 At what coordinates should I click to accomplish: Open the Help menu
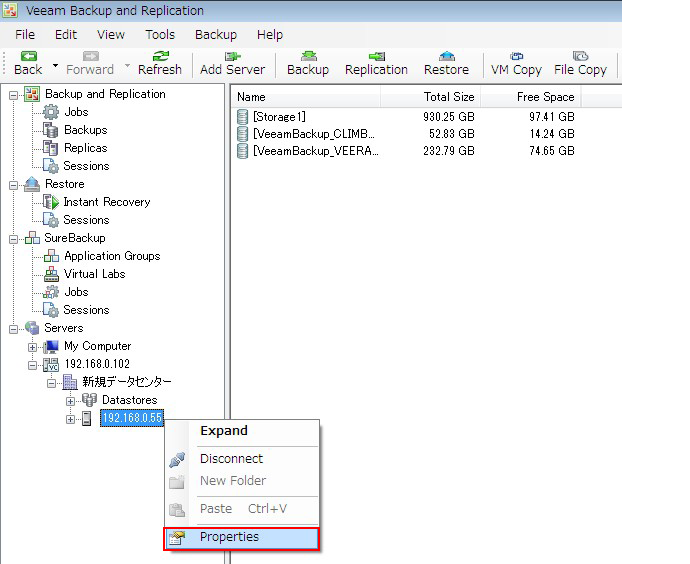(x=270, y=35)
